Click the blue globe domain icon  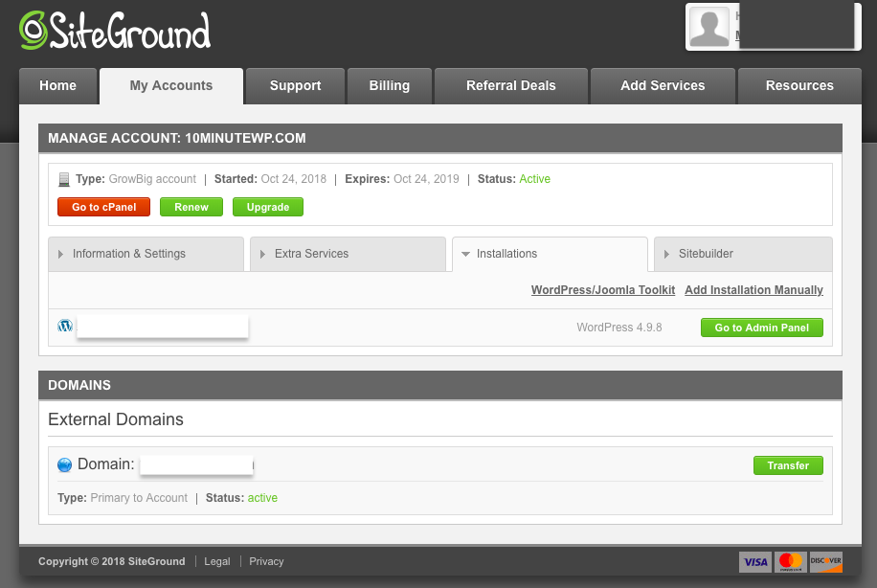[65, 464]
